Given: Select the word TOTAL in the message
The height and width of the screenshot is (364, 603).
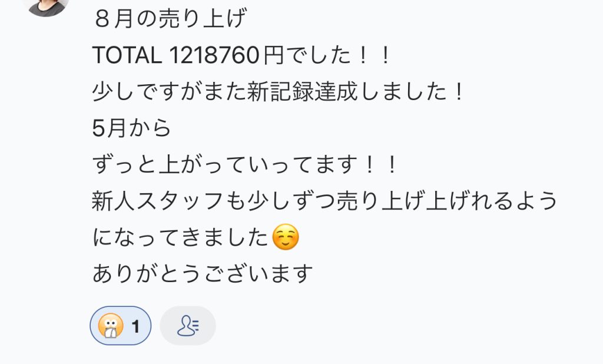Looking at the screenshot, I should 127,55.
